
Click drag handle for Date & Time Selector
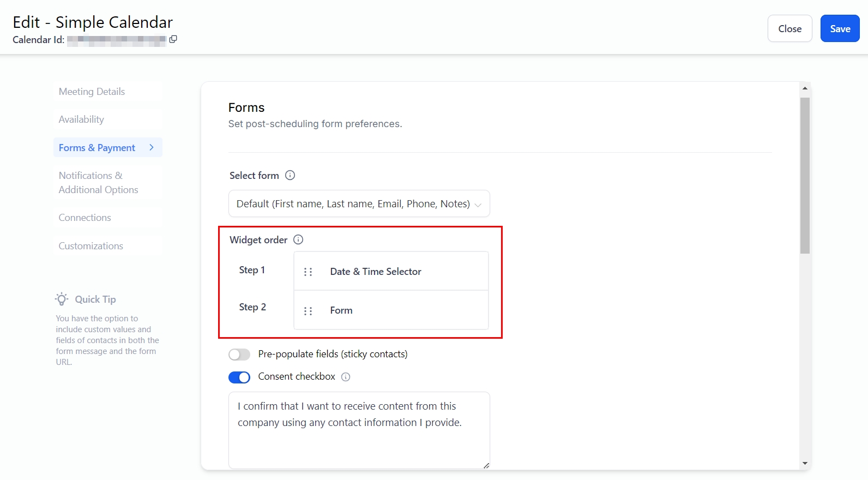(x=308, y=272)
